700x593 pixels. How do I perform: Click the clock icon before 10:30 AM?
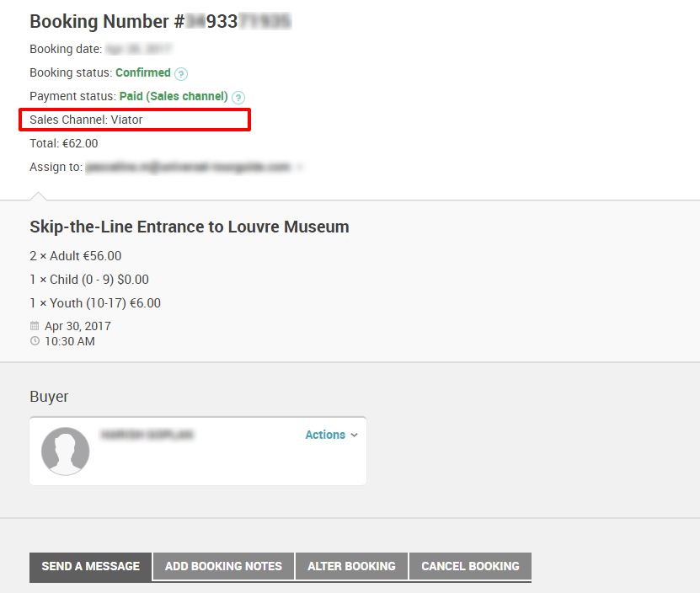pos(35,341)
